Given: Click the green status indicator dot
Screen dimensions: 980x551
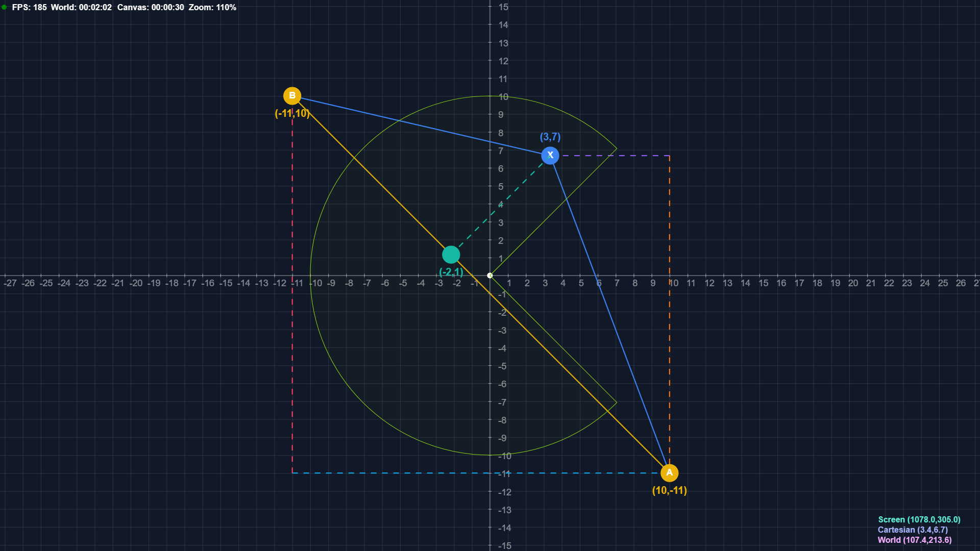Looking at the screenshot, I should pyautogui.click(x=4, y=8).
